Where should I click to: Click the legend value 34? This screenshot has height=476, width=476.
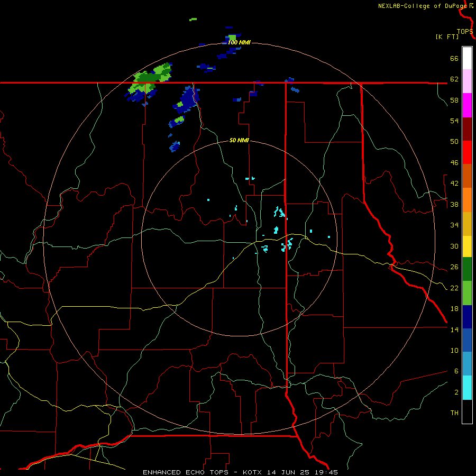click(x=454, y=225)
